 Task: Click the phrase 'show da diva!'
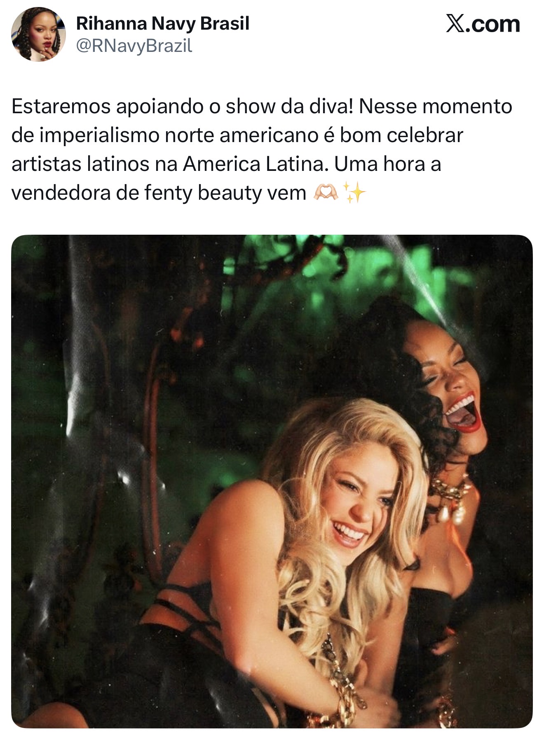[290, 106]
